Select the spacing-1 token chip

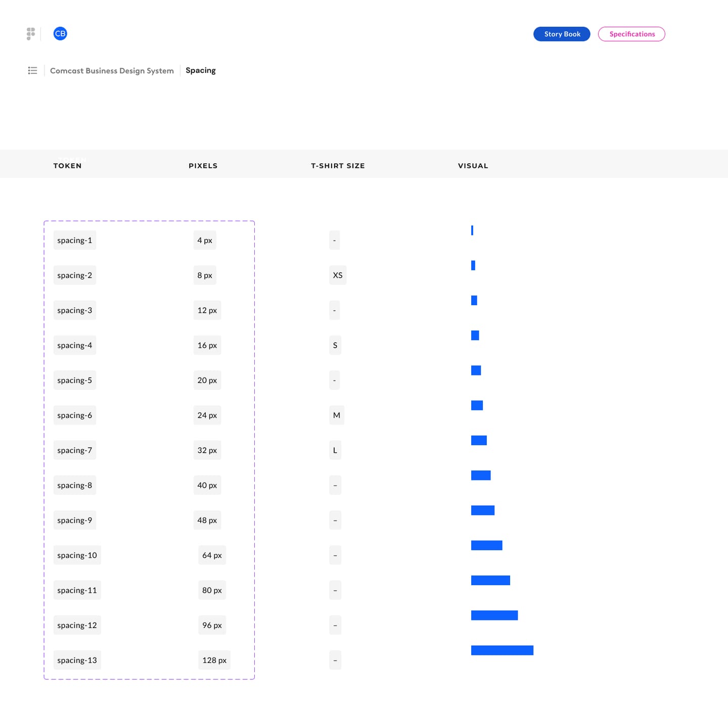(x=75, y=240)
